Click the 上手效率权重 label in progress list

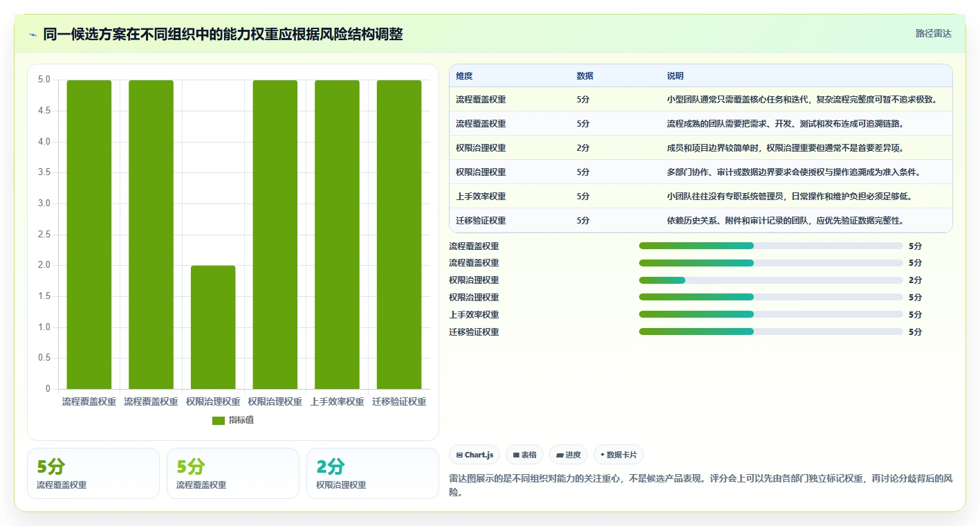pos(474,315)
